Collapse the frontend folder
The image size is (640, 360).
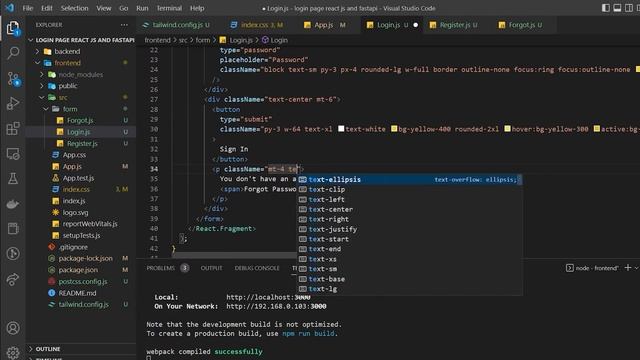[x=67, y=63]
